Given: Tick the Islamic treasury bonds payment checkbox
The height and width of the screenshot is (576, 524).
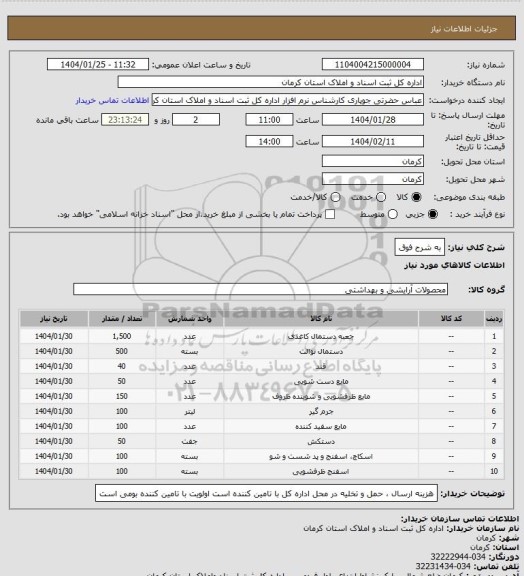Looking at the screenshot, I should pos(330,214).
